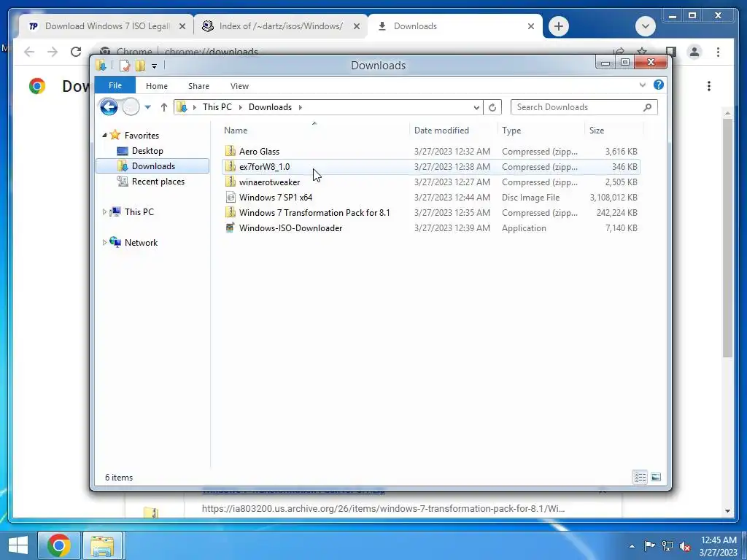Image resolution: width=747 pixels, height=560 pixels.
Task: Click the Chrome page vertical scrollbar
Action: tap(727, 238)
